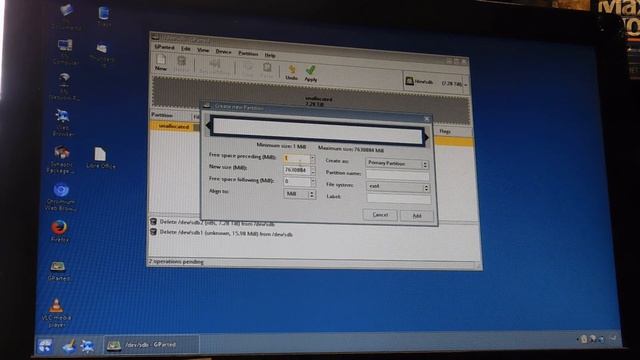Open the Chromium Web Browser desktop icon
Image resolution: width=640 pixels, height=360 pixels.
(x=61, y=197)
